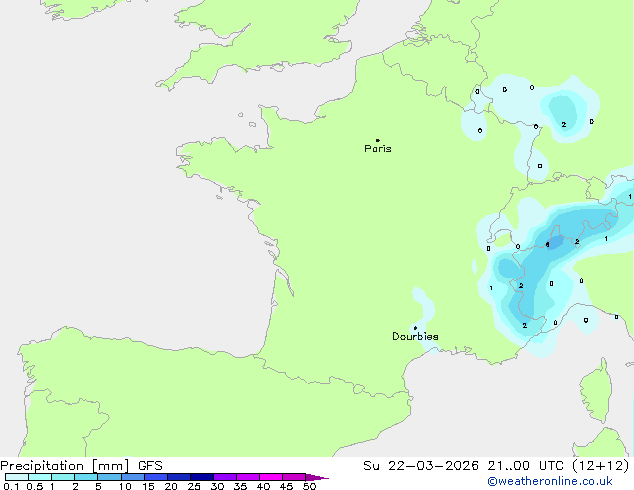Click the legend scale label '35'
This screenshot has height=490, width=634.
coord(240,486)
